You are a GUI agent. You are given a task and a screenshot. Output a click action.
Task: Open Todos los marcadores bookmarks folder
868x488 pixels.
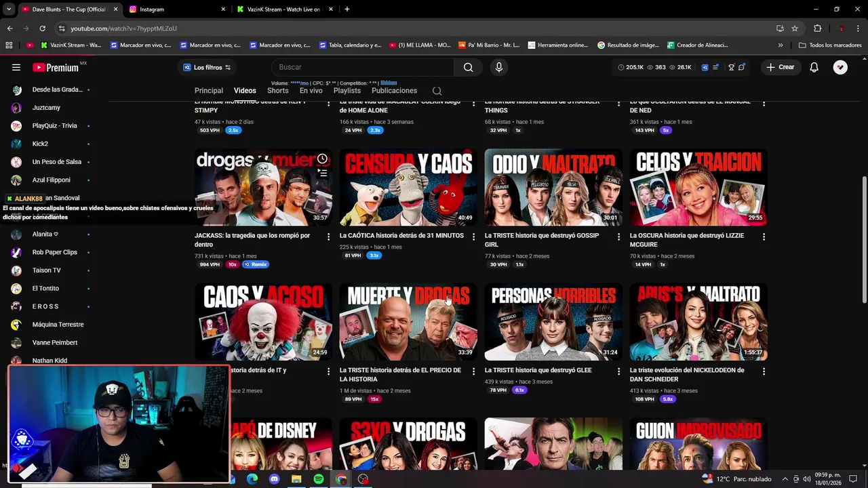pyautogui.click(x=830, y=45)
